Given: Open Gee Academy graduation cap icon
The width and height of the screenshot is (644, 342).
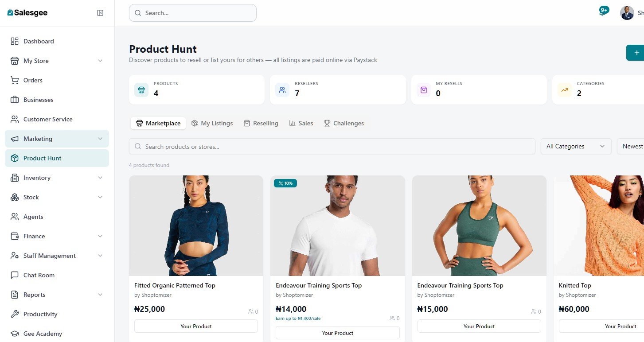Looking at the screenshot, I should (15, 334).
